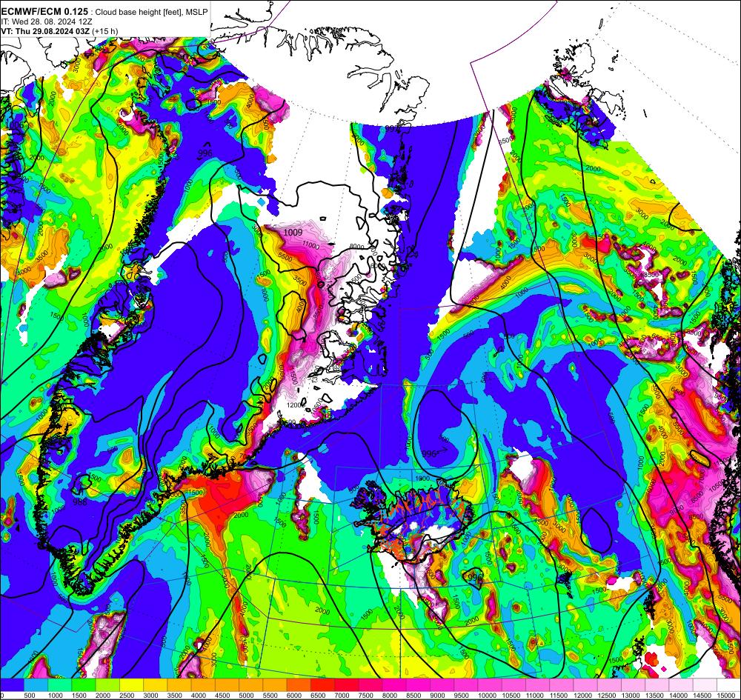Click the yellow legend swatch between 2500 and 3000

coord(131,685)
